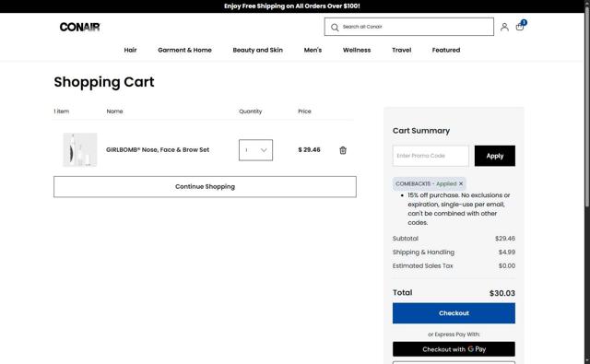Delete GIRLBOMB item with trash icon

343,150
